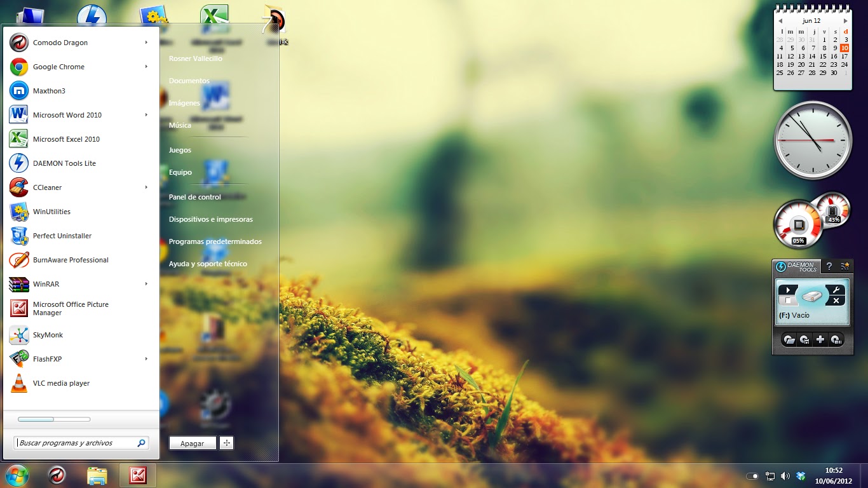Open Dispositivos e impresoras
This screenshot has width=868, height=488.
tap(211, 219)
